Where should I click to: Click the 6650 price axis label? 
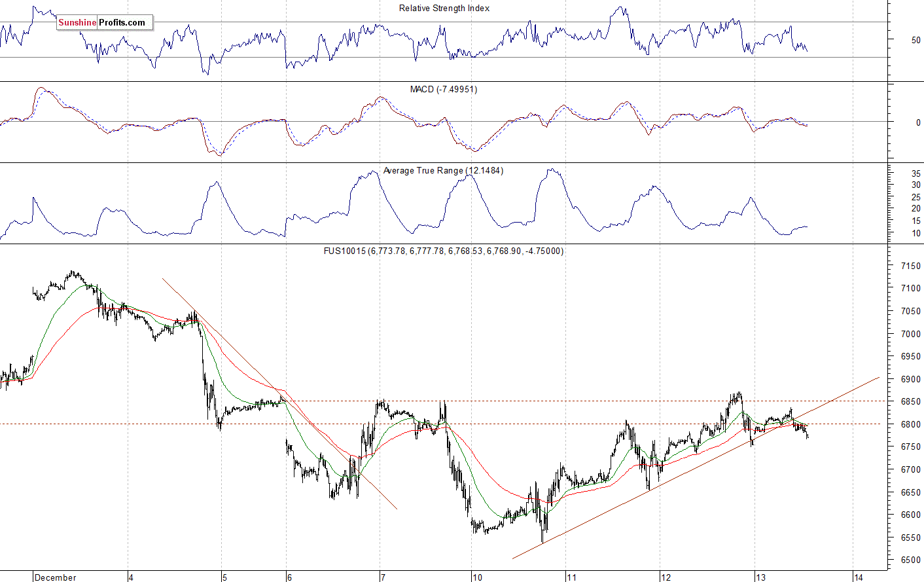pos(910,493)
